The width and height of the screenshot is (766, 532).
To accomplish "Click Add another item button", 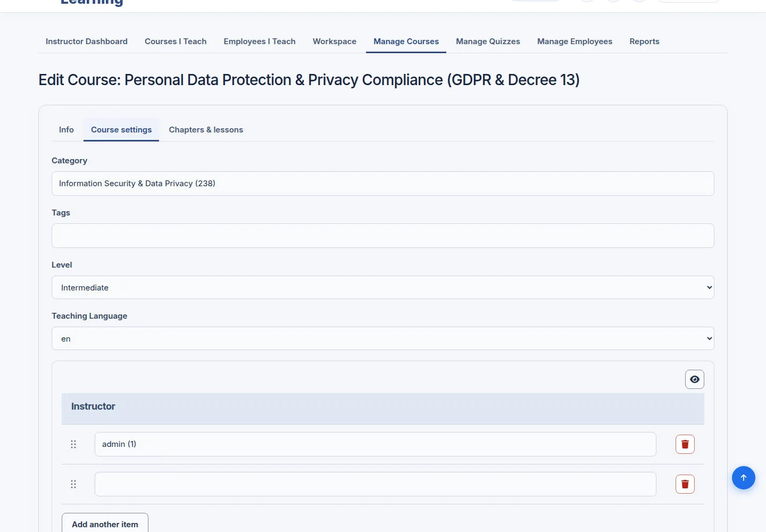I will tap(105, 524).
